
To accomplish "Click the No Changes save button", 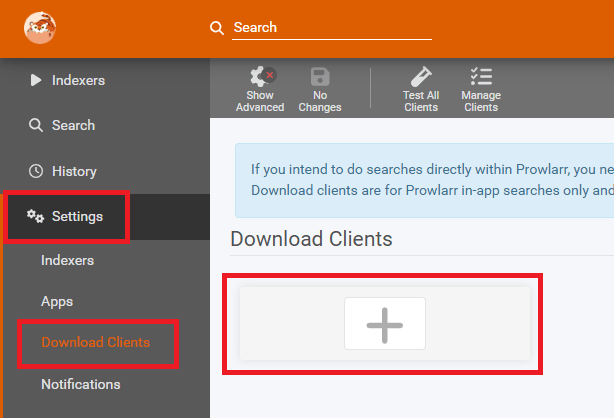I will [x=320, y=89].
